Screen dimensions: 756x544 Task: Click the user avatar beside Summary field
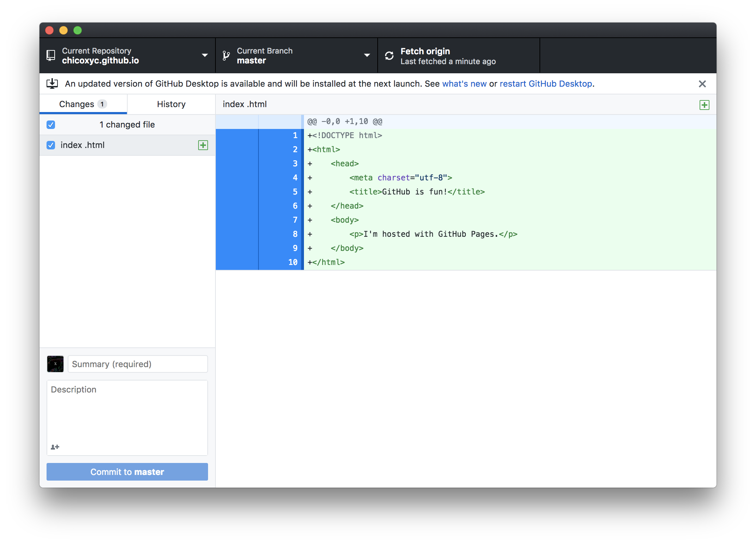coord(55,364)
